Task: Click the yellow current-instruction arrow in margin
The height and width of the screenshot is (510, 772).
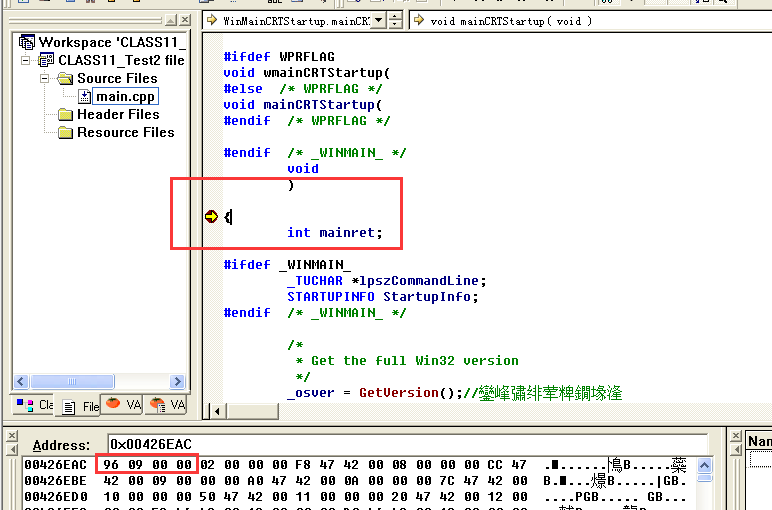Action: [211, 217]
